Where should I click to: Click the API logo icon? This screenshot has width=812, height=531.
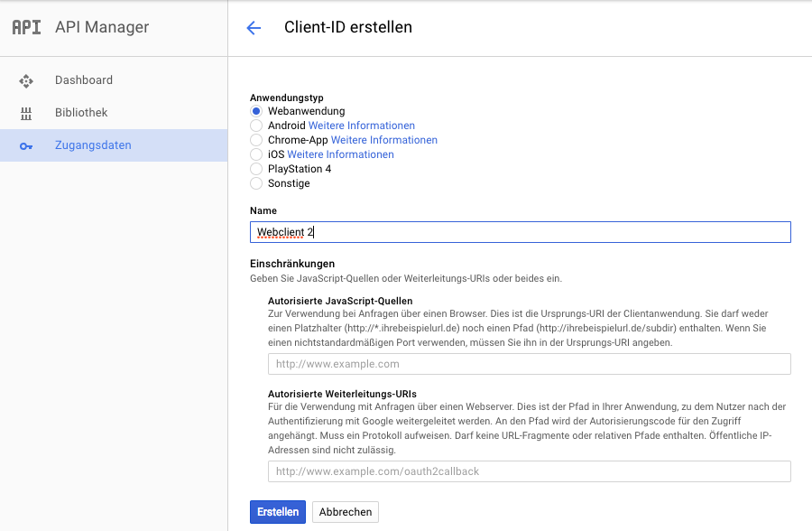pos(26,27)
